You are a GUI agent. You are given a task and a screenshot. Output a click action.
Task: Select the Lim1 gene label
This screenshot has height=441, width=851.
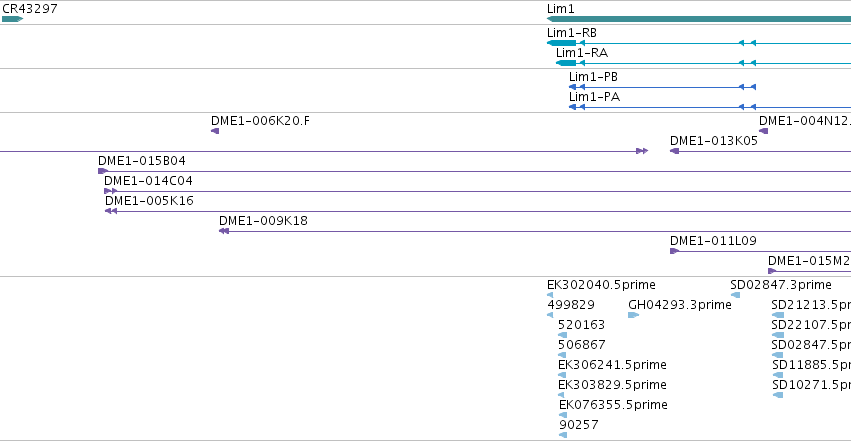560,9
